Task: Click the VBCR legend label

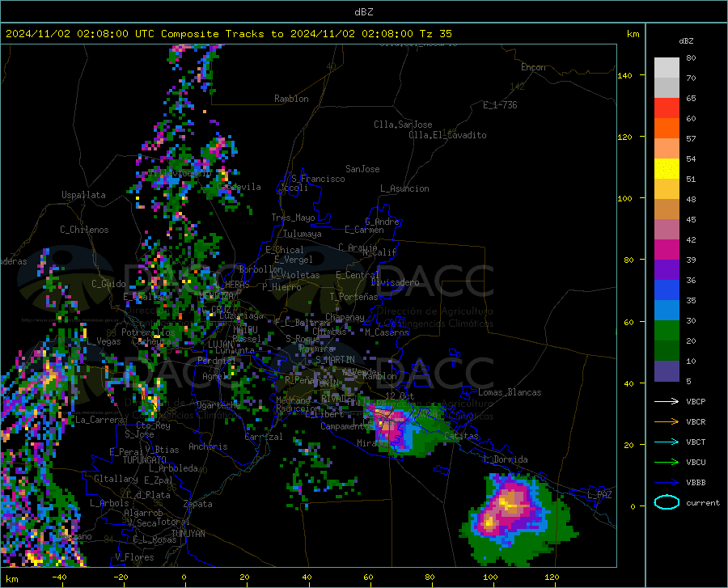Action: 696,422
